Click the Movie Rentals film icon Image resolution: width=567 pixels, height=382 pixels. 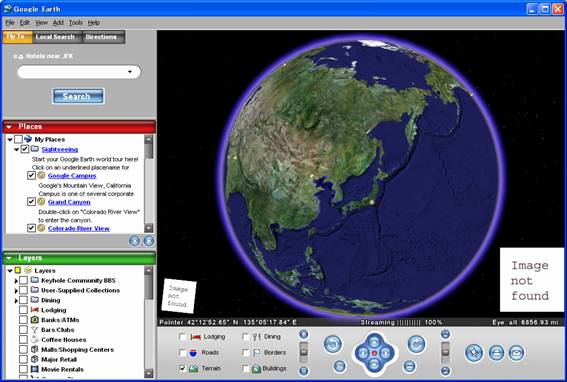34,369
